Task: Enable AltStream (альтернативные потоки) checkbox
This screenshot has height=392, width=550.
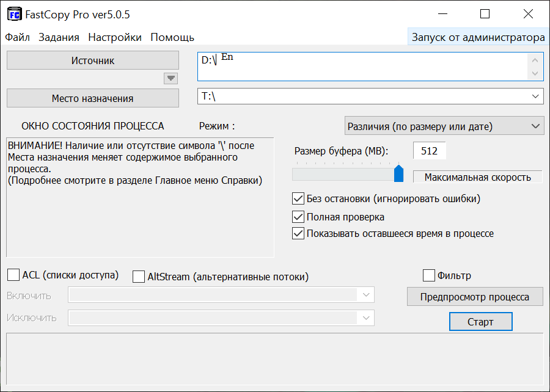Action: click(139, 277)
